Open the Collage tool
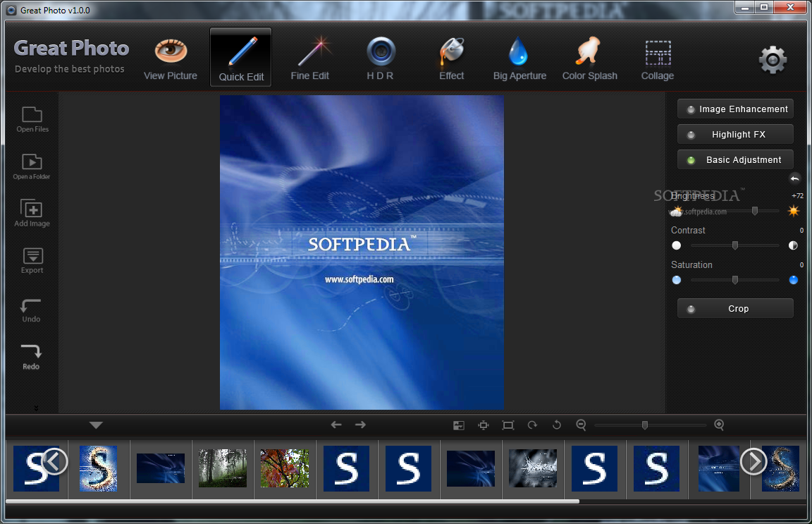Viewport: 812px width, 524px height. [658, 59]
